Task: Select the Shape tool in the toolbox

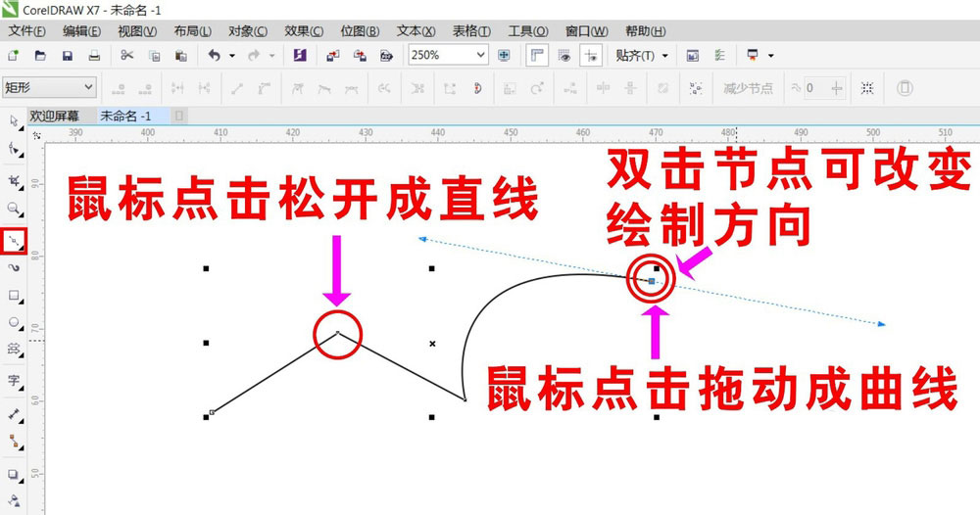Action: tap(13, 149)
